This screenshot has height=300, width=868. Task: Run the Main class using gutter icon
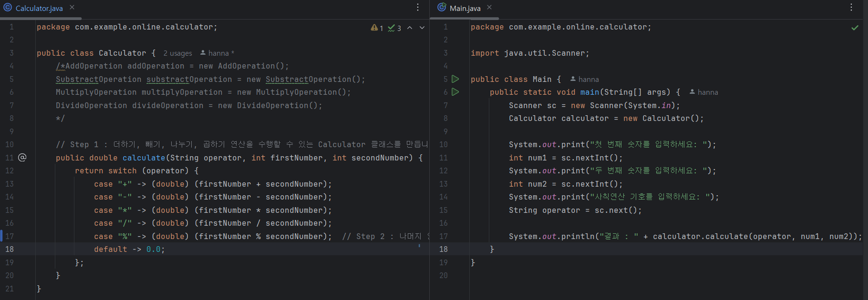click(x=455, y=79)
